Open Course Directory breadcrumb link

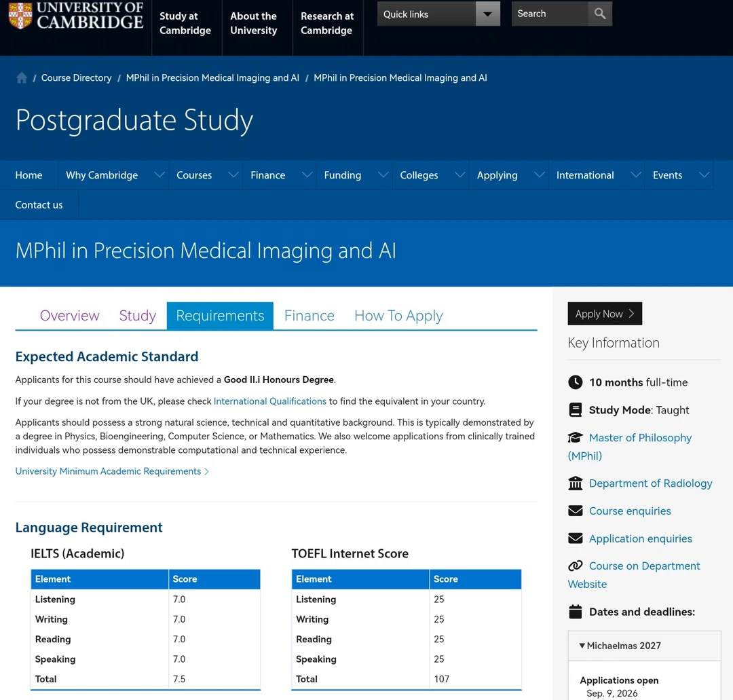(x=76, y=77)
